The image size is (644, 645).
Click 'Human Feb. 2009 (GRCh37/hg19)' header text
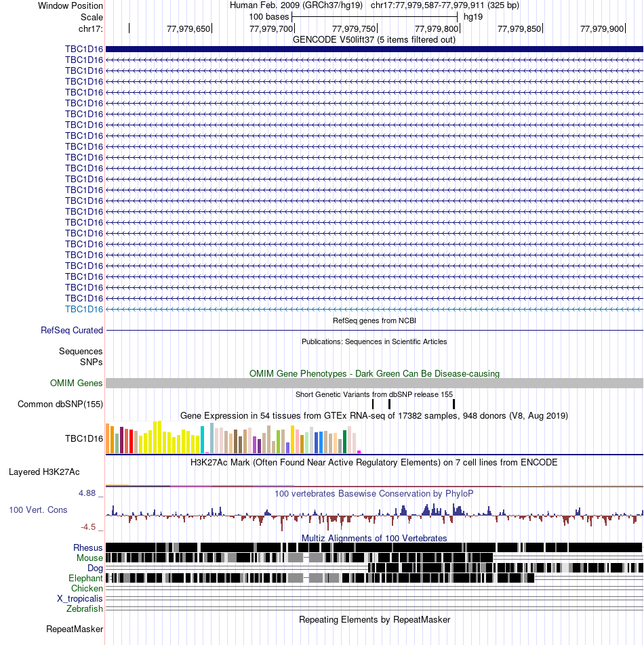296,5
